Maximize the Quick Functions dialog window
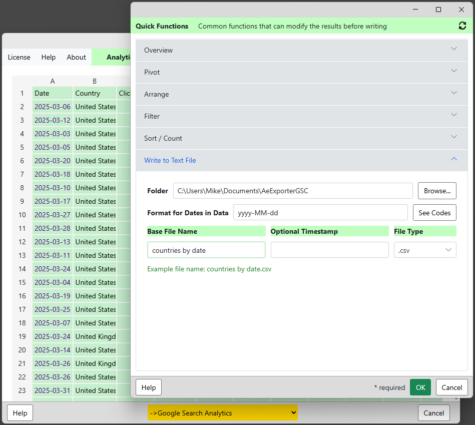 (438, 10)
